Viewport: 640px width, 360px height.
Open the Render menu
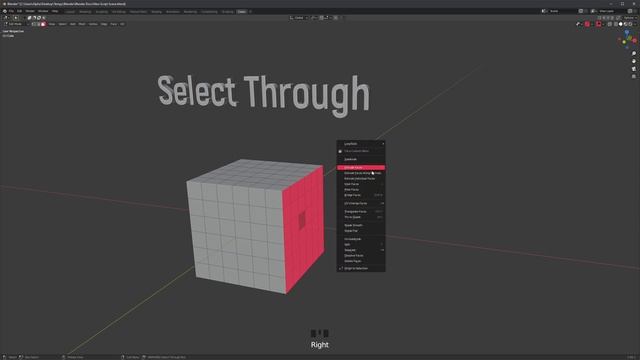tap(30, 11)
